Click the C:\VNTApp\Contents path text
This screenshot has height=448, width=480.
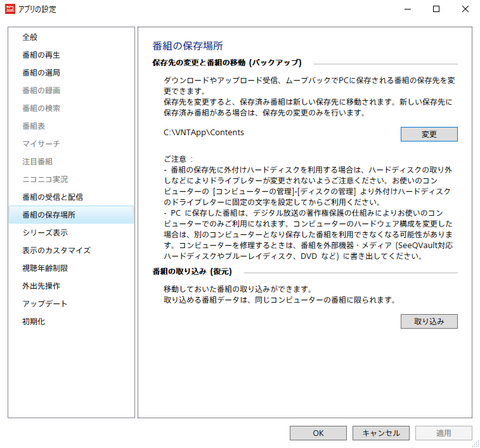click(x=204, y=133)
